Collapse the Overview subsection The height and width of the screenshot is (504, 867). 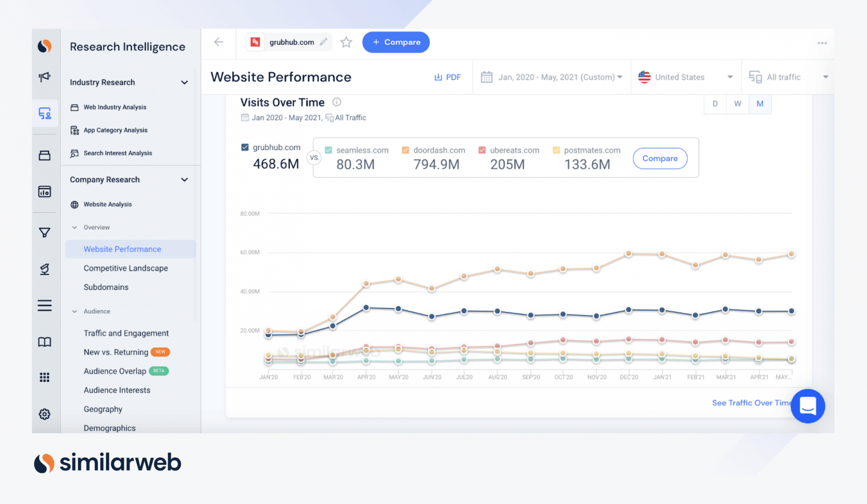(x=74, y=227)
